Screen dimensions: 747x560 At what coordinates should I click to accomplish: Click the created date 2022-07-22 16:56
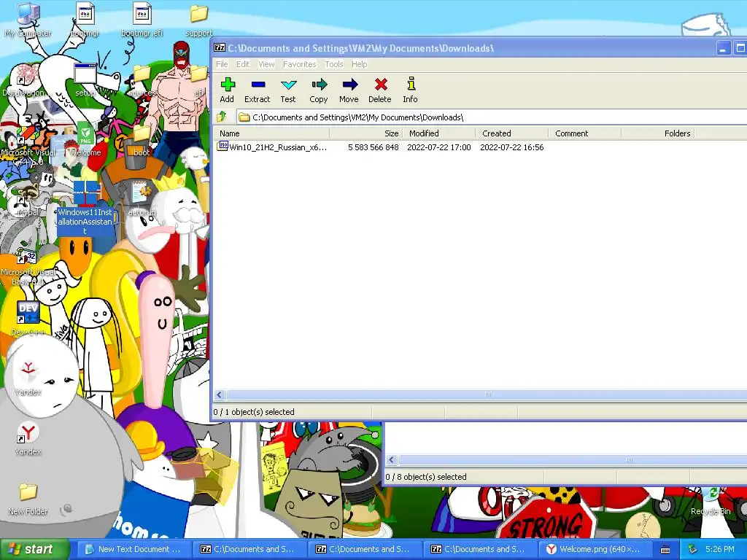(x=511, y=147)
